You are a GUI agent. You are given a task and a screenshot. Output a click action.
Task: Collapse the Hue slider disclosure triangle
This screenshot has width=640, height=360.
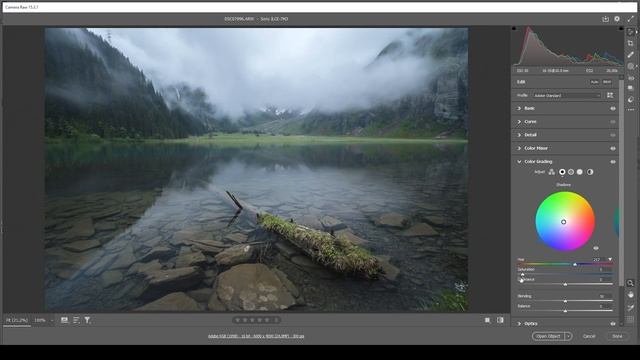point(610,259)
